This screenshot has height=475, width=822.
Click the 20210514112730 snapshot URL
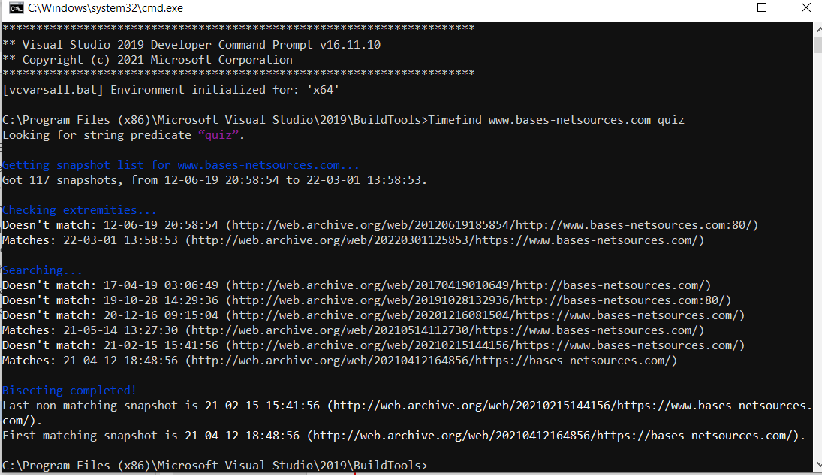tap(448, 330)
